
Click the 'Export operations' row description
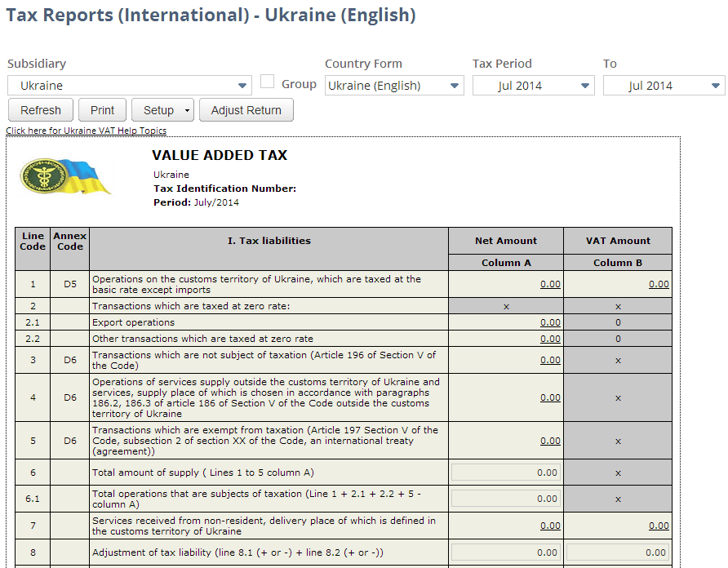click(x=133, y=322)
